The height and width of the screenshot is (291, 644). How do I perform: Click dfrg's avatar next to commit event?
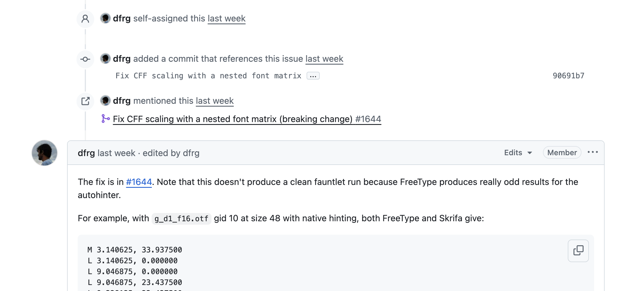[105, 59]
